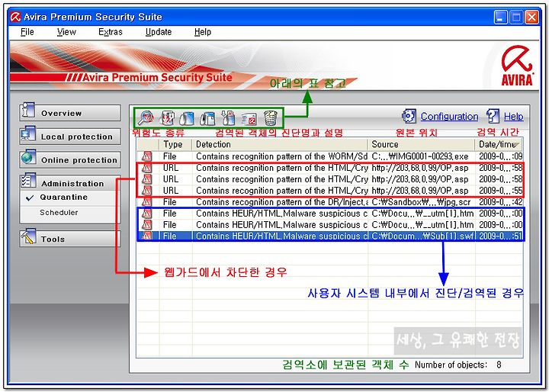549x392 pixels.
Task: Click the Number of objects: 8 text
Action: [x=458, y=365]
